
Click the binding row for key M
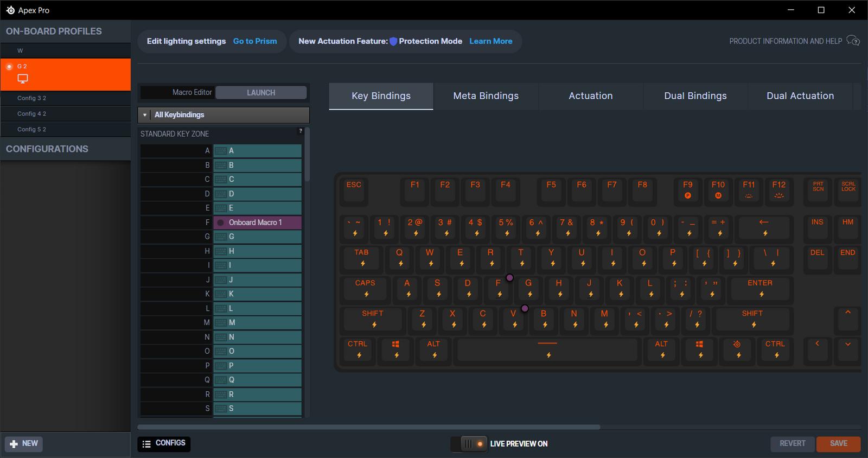[258, 323]
